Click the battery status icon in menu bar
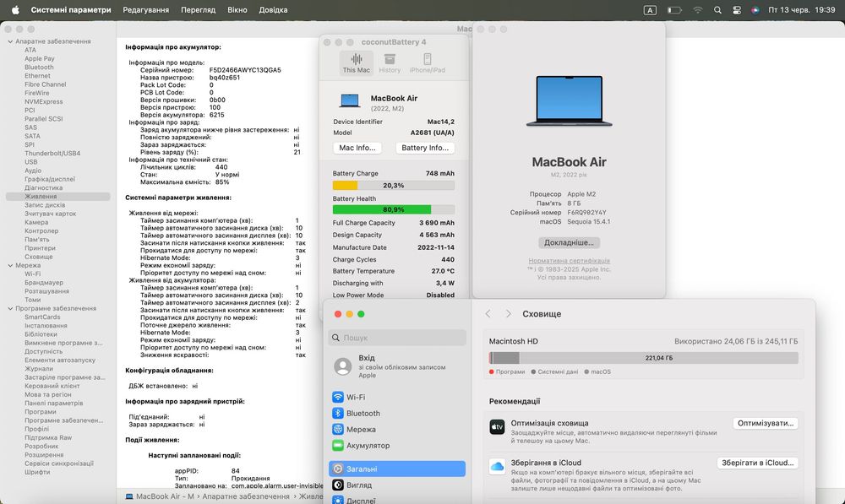This screenshot has width=845, height=504. click(674, 9)
